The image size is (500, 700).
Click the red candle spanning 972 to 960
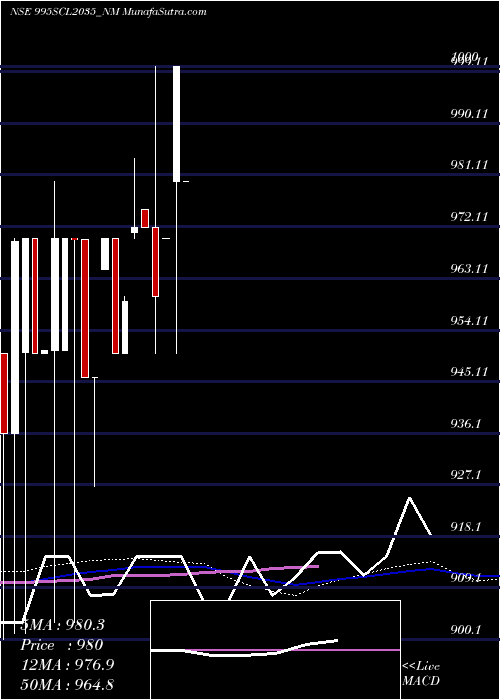pyautogui.click(x=155, y=262)
